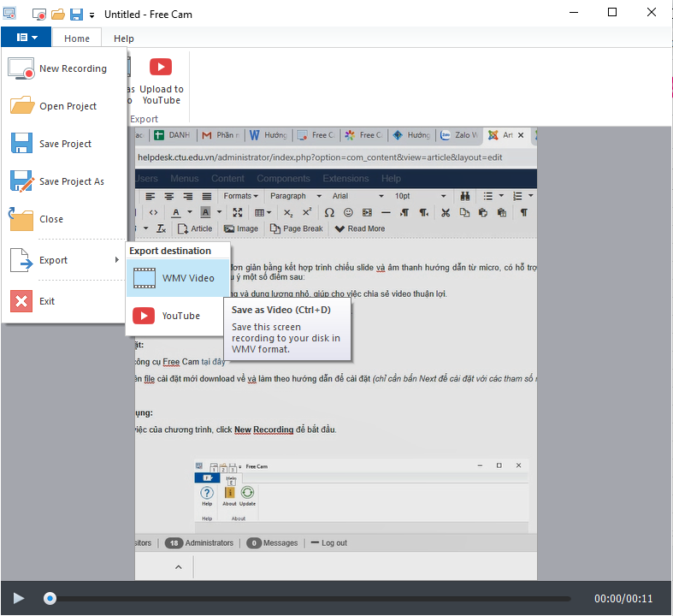Click the Messages status entry
The width and height of the screenshot is (673, 616).
[272, 543]
